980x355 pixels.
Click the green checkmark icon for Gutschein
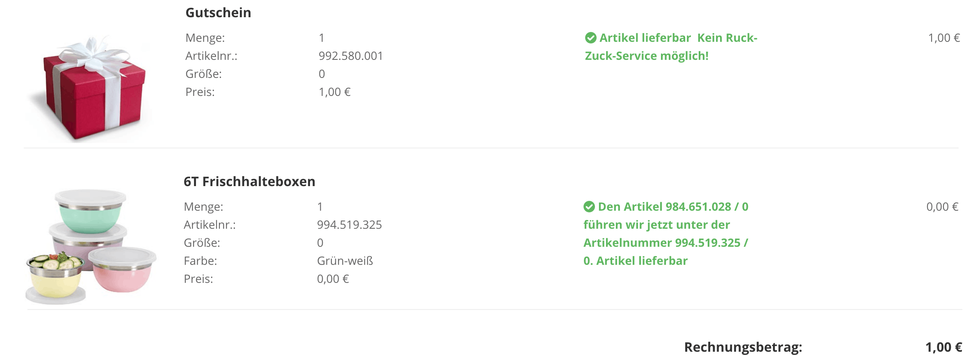(x=590, y=38)
